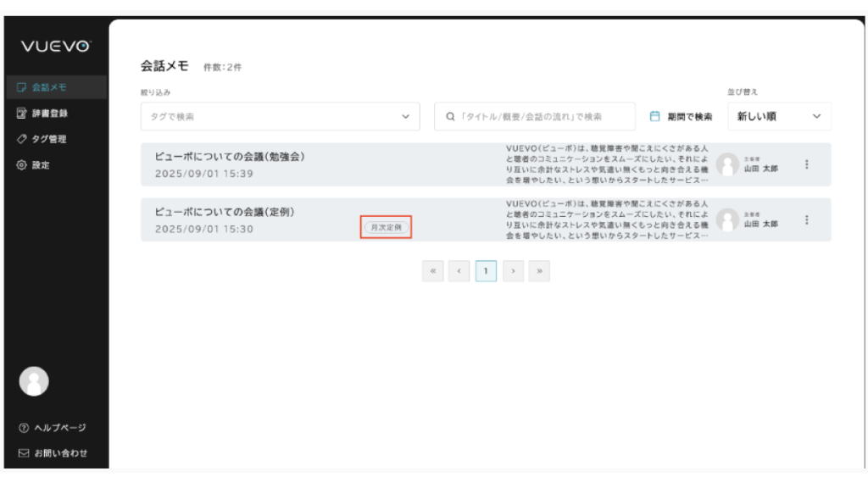868x488 pixels.
Task: Click the 月次定例 tag badge
Action: point(387,227)
